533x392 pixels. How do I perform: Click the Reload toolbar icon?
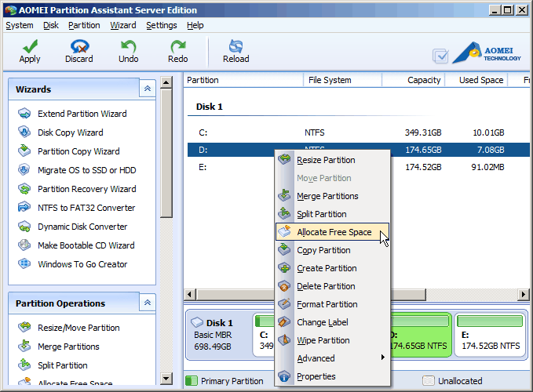click(x=236, y=46)
